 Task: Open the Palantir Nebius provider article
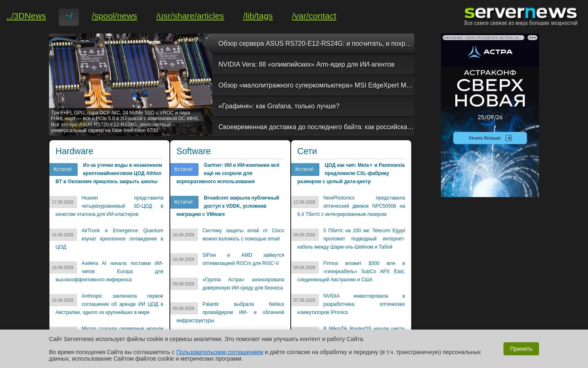pyautogui.click(x=230, y=312)
